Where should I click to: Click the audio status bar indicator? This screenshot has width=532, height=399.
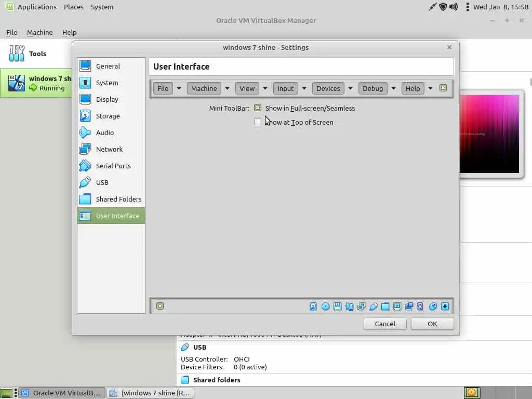coord(350,307)
